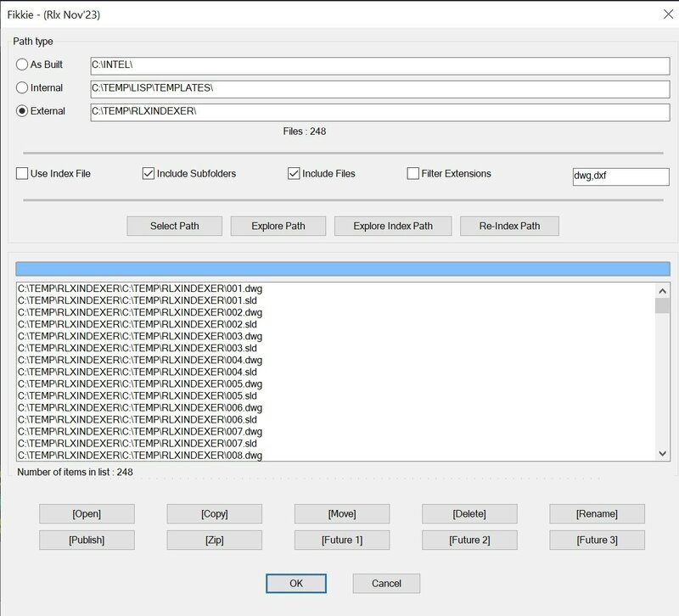Select 003.dwg in the file list
679x616 pixels.
pyautogui.click(x=141, y=336)
